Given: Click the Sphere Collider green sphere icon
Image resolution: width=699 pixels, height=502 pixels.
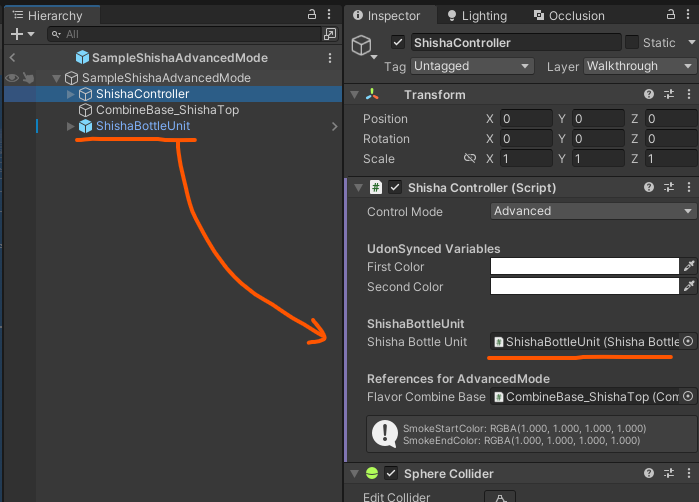Looking at the screenshot, I should [372, 473].
